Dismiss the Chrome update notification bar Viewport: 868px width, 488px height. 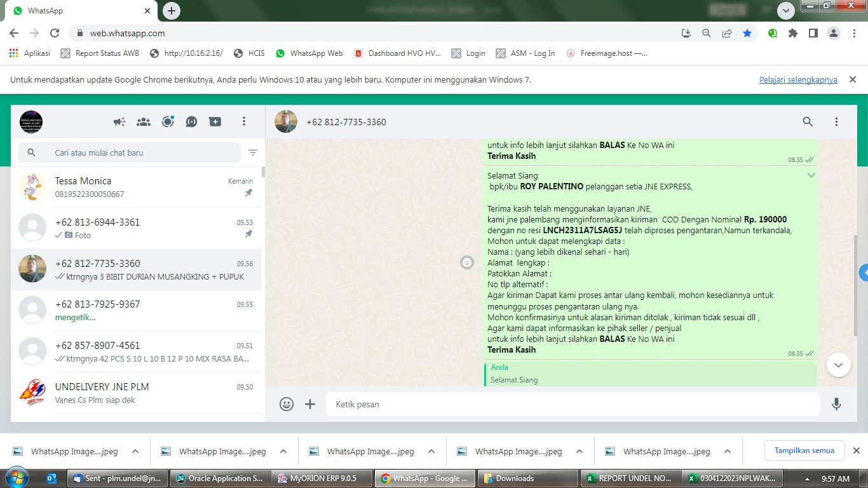tap(853, 79)
